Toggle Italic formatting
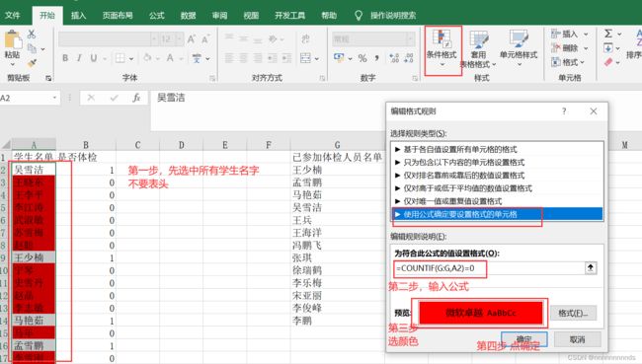This screenshot has height=364, width=642. pos(79,58)
